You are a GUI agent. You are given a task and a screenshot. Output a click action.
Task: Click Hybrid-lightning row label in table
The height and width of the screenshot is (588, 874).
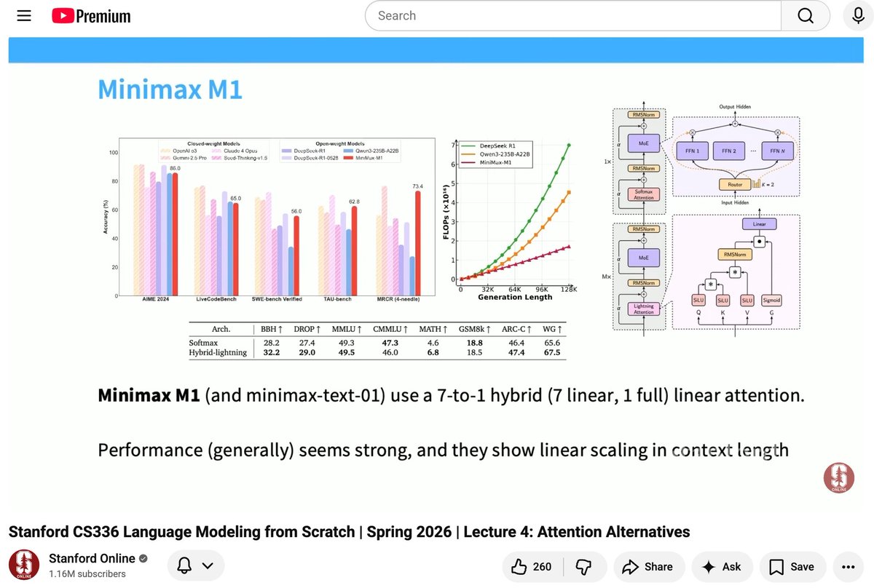218,353
